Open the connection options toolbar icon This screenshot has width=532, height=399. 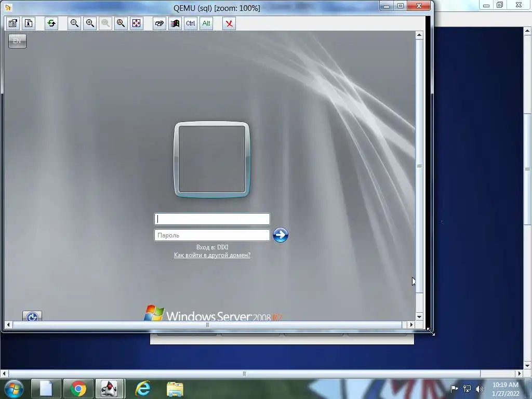(13, 23)
